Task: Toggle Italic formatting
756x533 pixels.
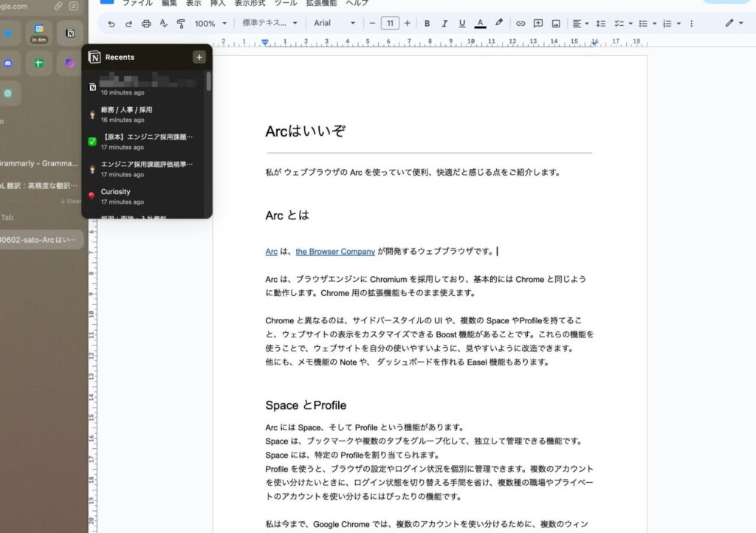Action: pos(444,24)
